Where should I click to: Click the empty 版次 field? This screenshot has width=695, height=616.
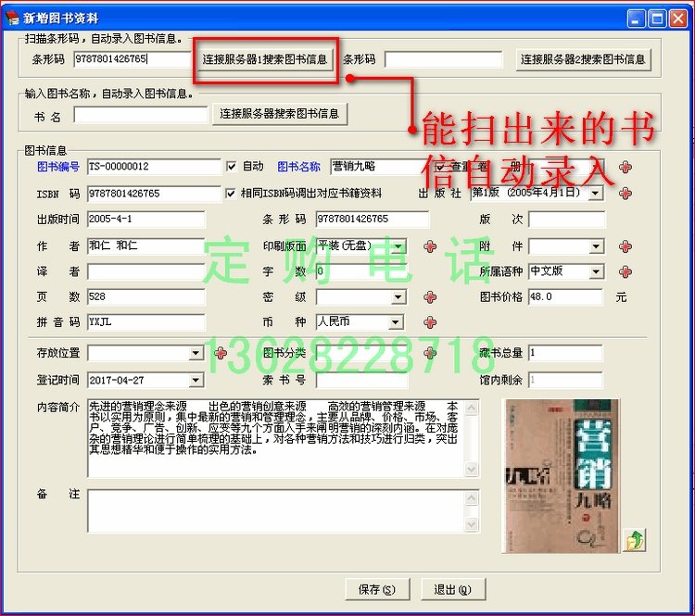click(x=566, y=220)
